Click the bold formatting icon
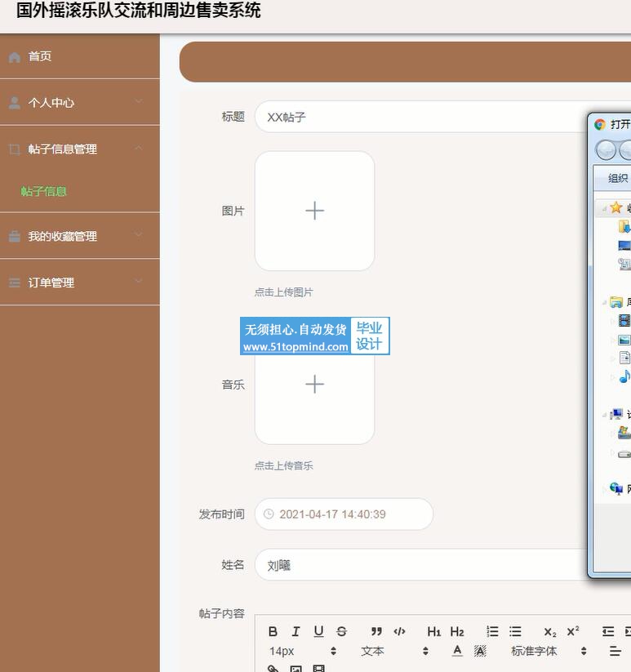The image size is (631, 672). [273, 631]
